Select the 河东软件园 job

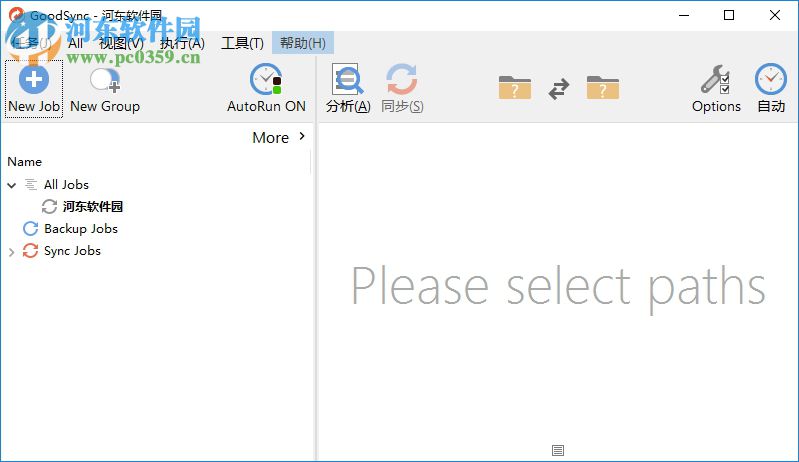point(93,206)
